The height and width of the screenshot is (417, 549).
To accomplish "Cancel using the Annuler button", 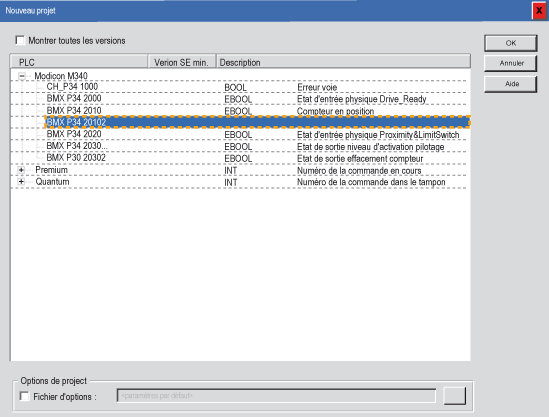I will click(510, 63).
